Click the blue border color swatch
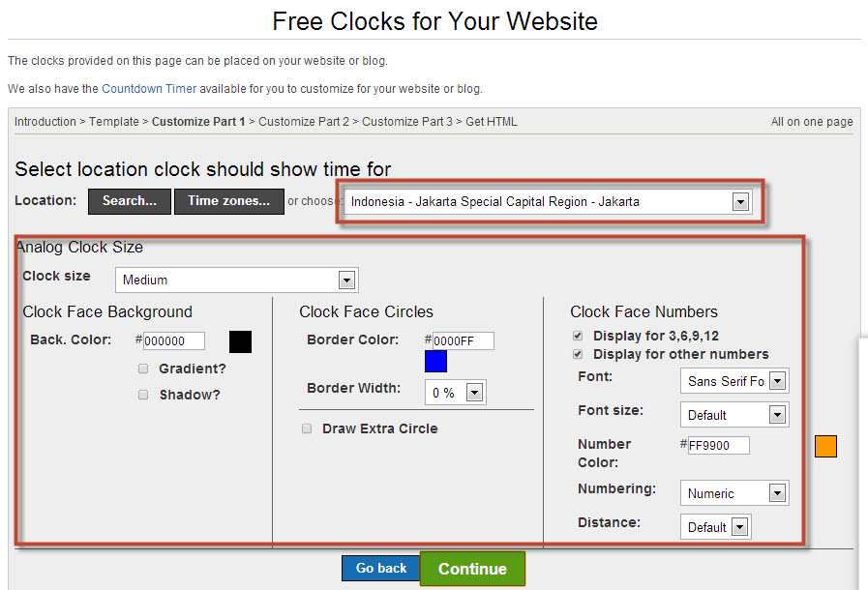Screen dimensions: 868x590 [435, 362]
